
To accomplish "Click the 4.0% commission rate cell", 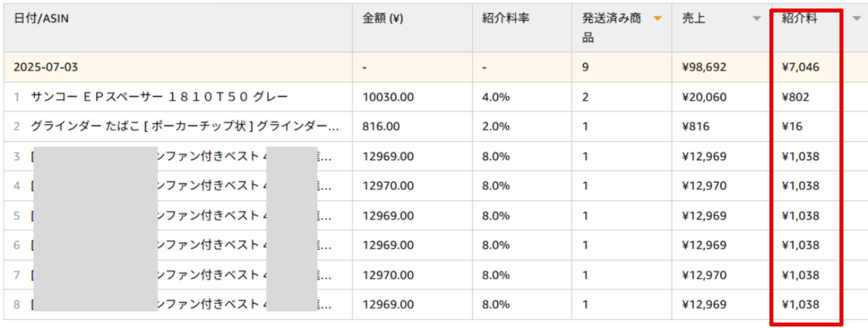I will (496, 97).
